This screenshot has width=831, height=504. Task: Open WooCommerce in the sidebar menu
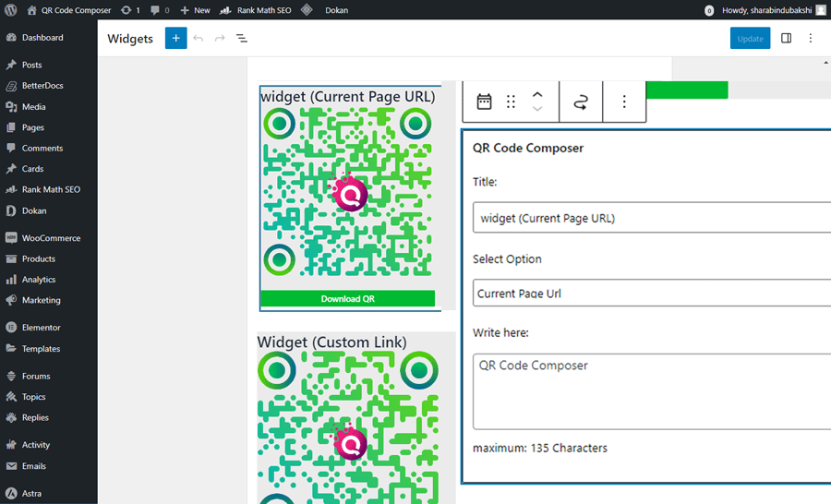click(x=51, y=238)
